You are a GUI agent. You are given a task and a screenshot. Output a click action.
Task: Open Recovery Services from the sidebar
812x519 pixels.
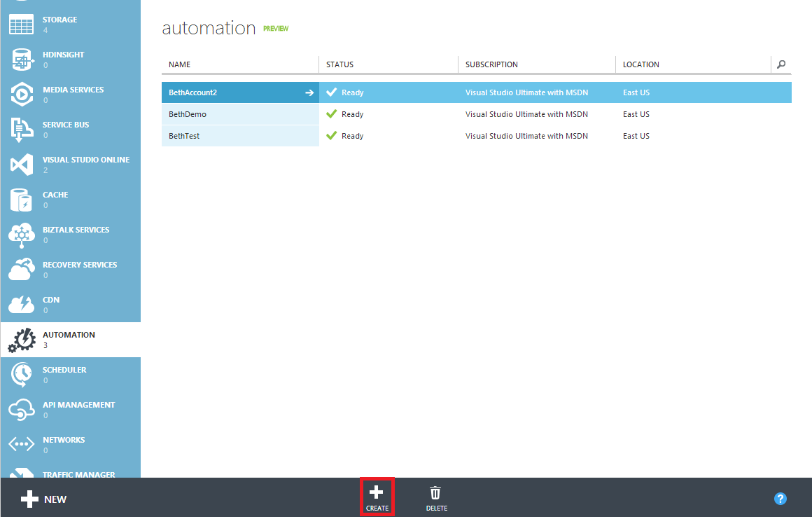pos(21,269)
